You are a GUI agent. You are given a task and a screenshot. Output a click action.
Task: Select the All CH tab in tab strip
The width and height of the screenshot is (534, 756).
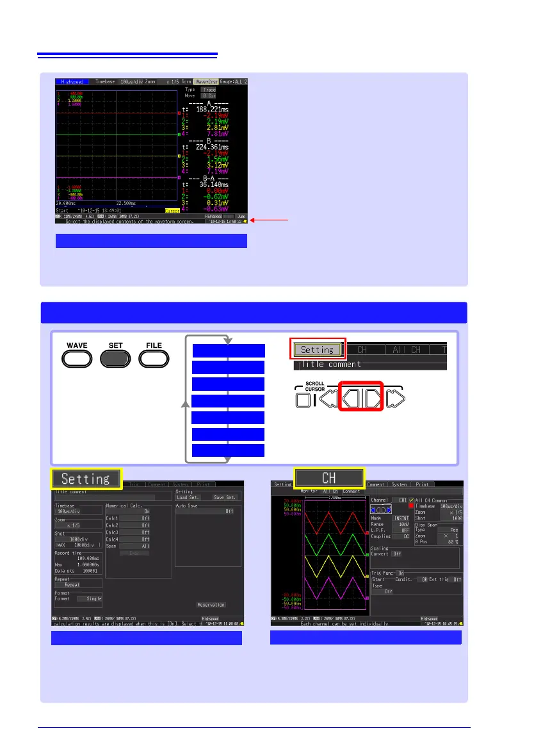point(407,350)
